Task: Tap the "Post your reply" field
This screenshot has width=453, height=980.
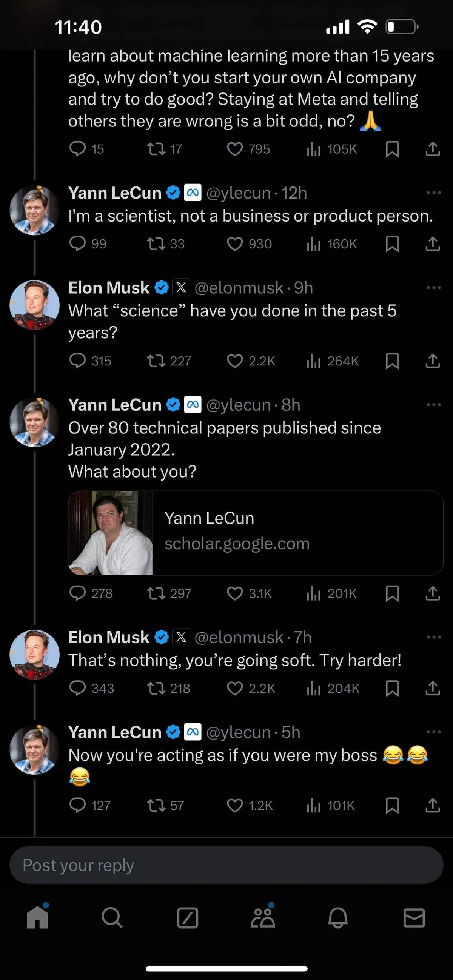Action: pyautogui.click(x=226, y=865)
